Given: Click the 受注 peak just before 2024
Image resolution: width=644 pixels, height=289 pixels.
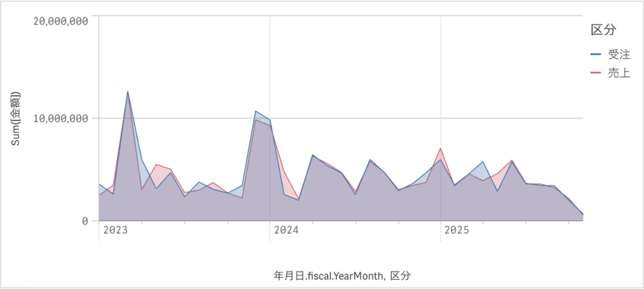Looking at the screenshot, I should (x=255, y=111).
